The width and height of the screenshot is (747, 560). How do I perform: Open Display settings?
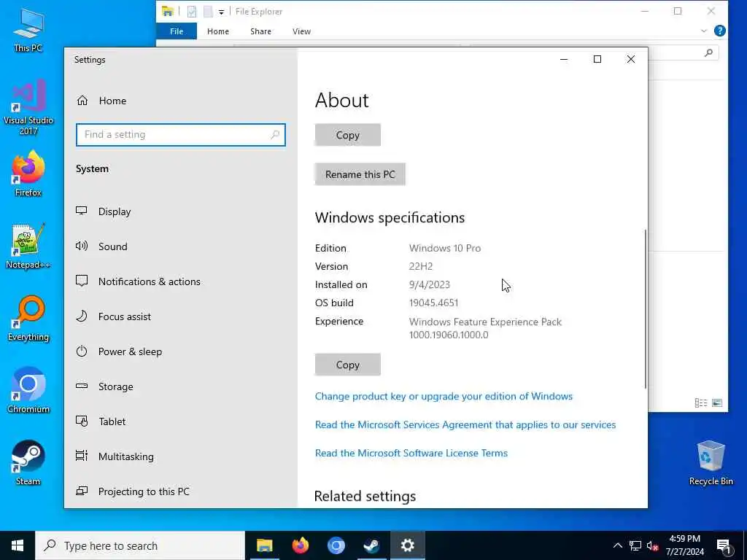(x=115, y=211)
